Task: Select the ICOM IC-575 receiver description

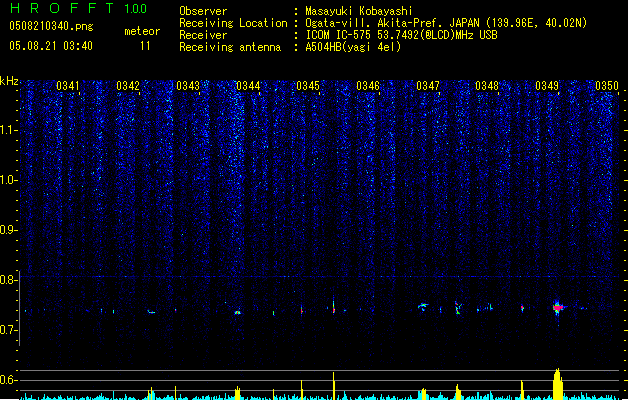Action: 401,35
